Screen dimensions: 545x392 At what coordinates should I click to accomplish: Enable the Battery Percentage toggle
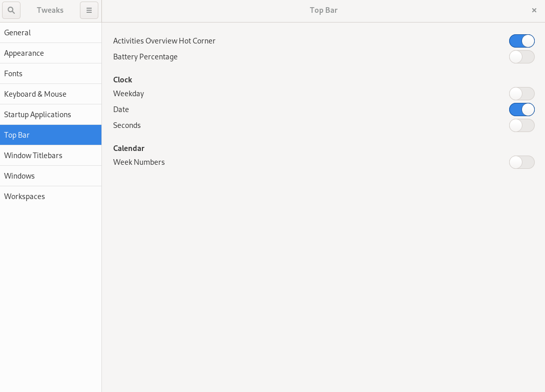pos(521,57)
